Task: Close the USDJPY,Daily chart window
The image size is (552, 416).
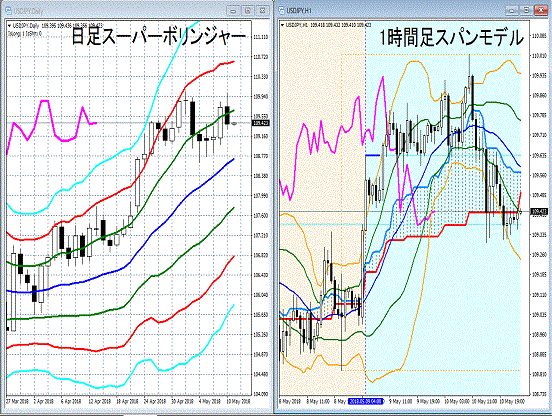Action: point(262,11)
